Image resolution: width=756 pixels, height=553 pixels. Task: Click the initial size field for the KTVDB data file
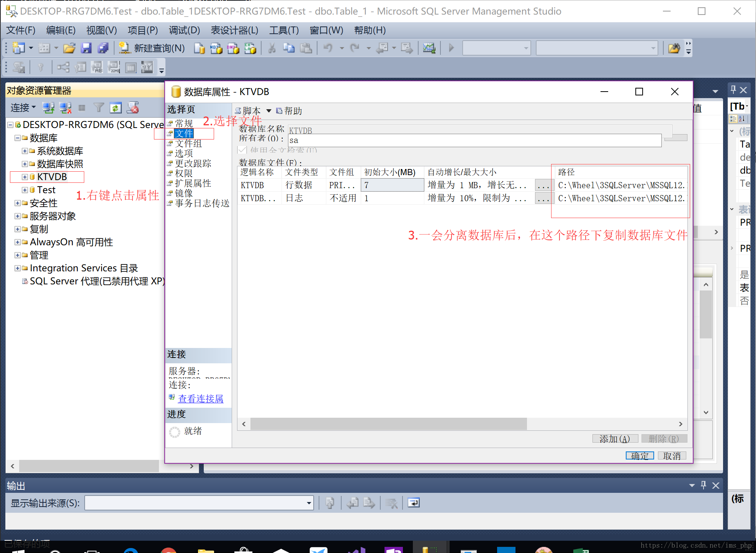coord(392,185)
